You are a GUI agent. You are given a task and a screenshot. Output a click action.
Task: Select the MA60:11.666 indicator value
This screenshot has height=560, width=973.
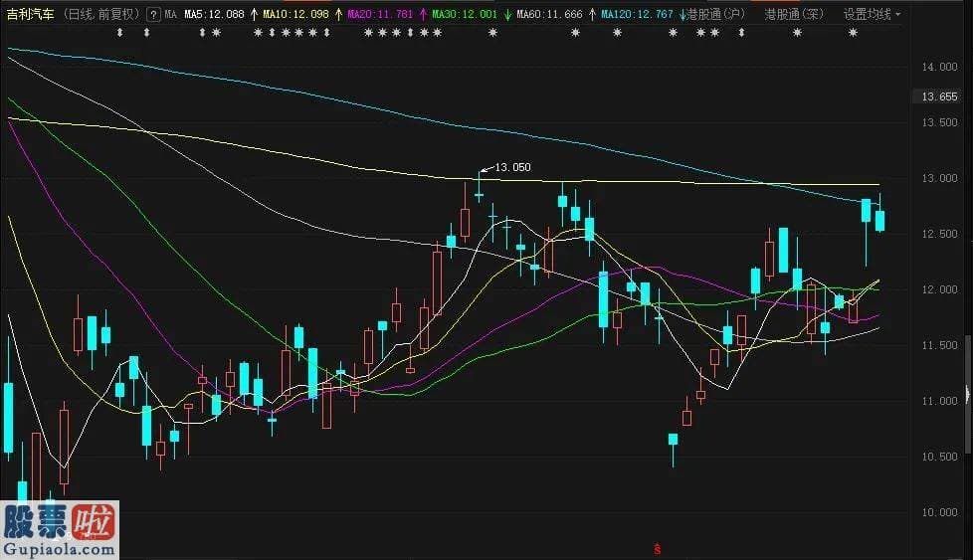(550, 14)
